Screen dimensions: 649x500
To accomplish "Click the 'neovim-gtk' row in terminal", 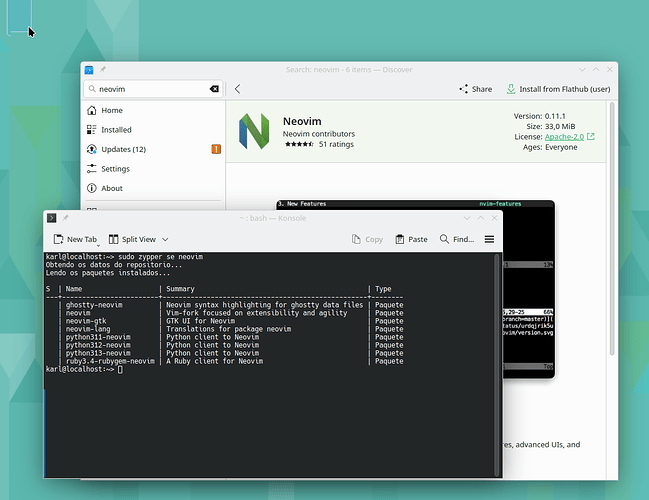I will coord(225,321).
